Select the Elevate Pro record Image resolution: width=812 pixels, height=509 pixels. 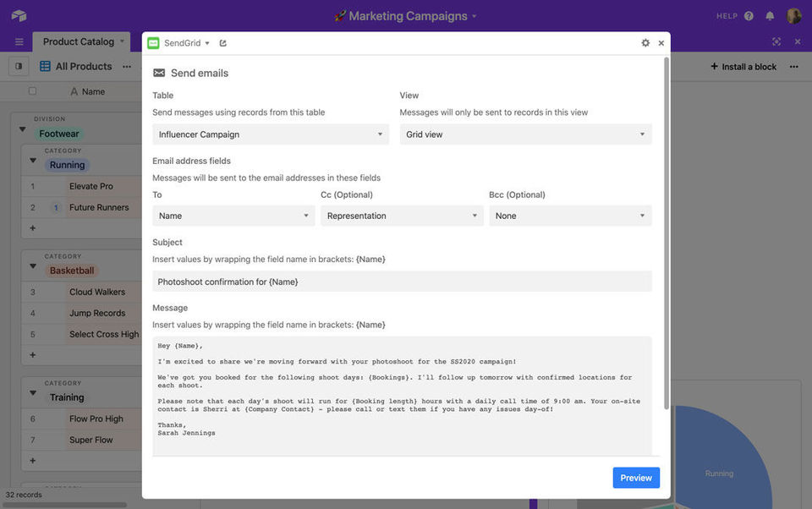click(91, 186)
